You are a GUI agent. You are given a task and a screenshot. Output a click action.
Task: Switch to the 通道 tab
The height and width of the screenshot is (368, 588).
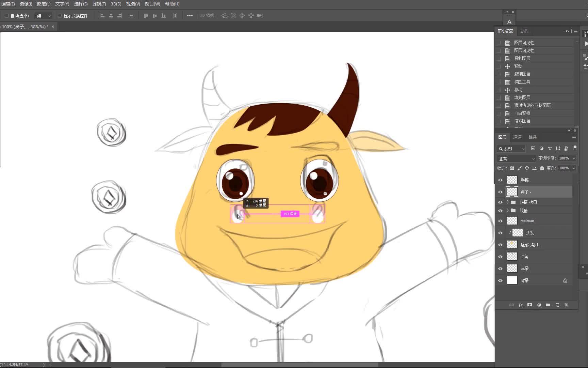[x=517, y=137]
